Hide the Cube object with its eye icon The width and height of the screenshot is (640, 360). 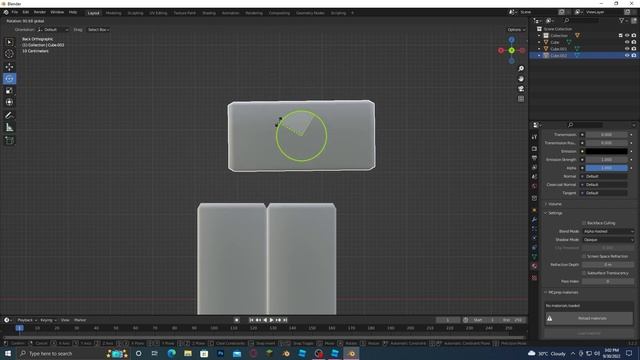pos(627,42)
